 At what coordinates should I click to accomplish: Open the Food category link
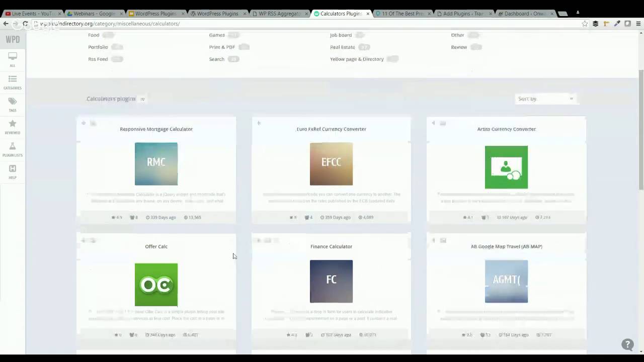(x=94, y=35)
